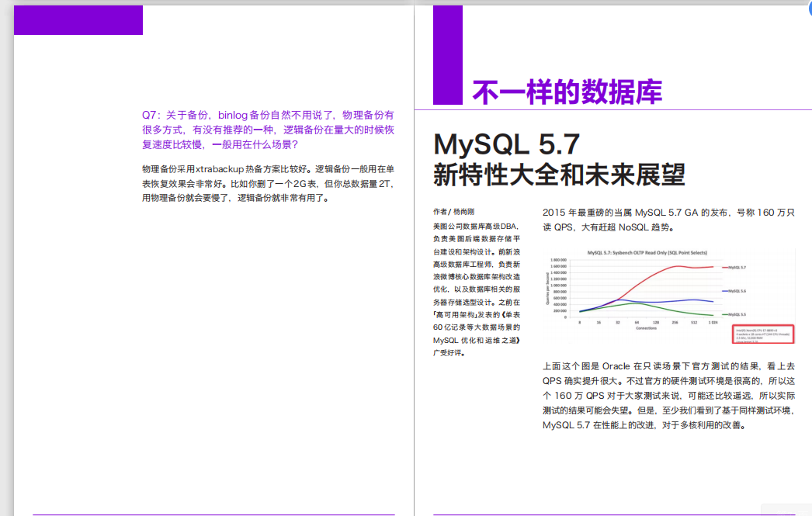Click the line starting "测试的结果可能会失望"
The image size is (812, 516).
668,410
